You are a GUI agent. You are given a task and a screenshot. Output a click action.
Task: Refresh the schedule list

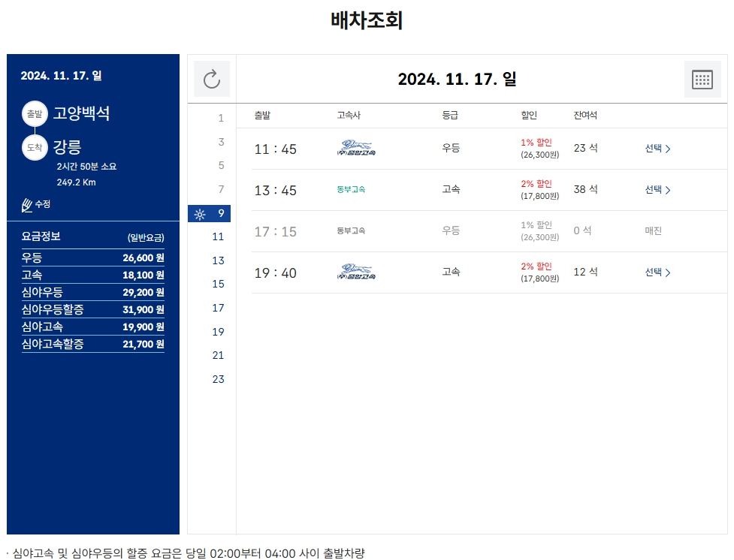tap(211, 78)
